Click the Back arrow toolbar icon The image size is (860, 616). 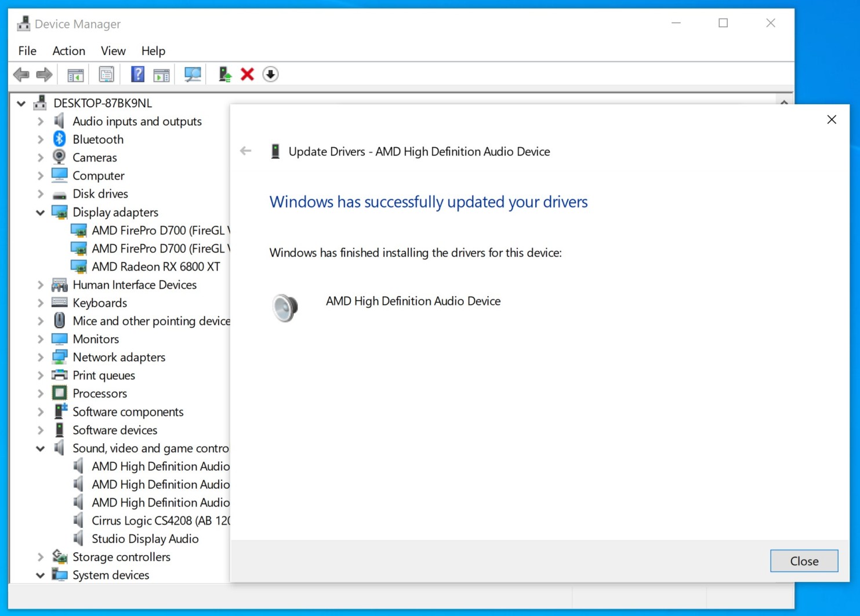[21, 74]
